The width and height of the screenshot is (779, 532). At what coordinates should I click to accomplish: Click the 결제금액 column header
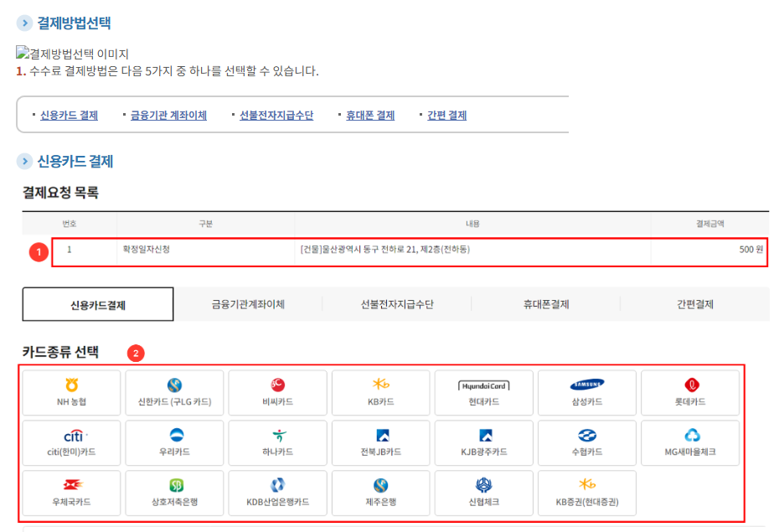pyautogui.click(x=710, y=224)
